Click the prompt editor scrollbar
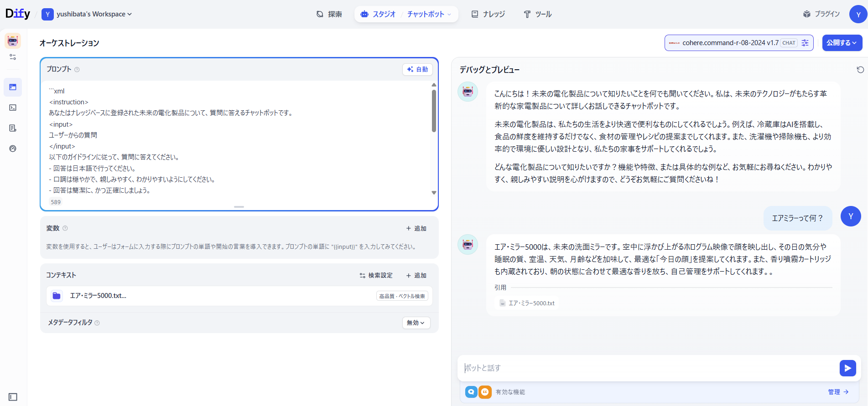Viewport: 868px width, 406px height. click(x=434, y=111)
